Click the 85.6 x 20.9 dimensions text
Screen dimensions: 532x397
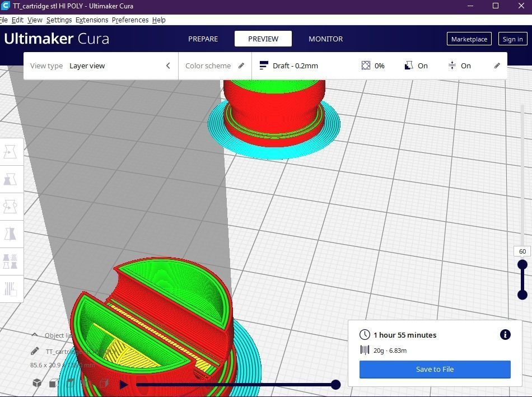(x=62, y=365)
